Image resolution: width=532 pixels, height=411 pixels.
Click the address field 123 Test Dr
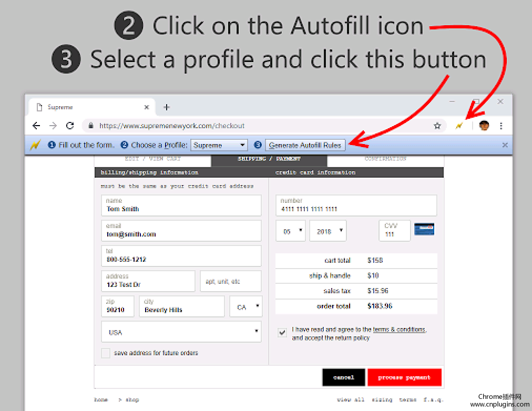[x=148, y=281]
